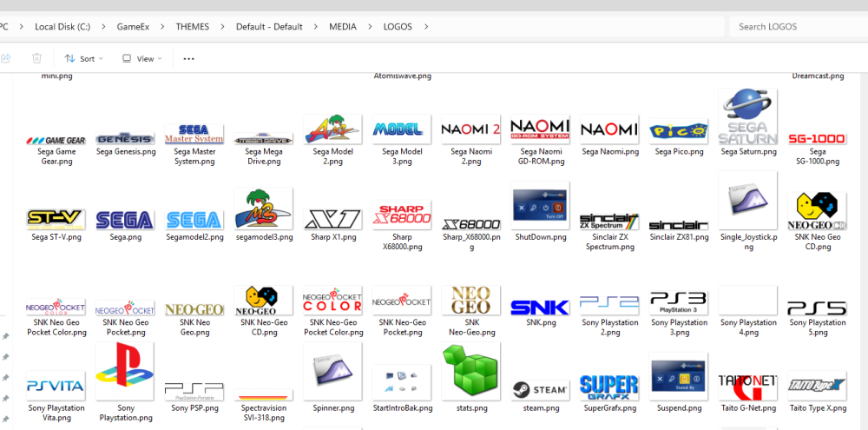The image size is (868, 430).
Task: Select Sinclair ZX Spectrum.png logo
Action: click(609, 222)
